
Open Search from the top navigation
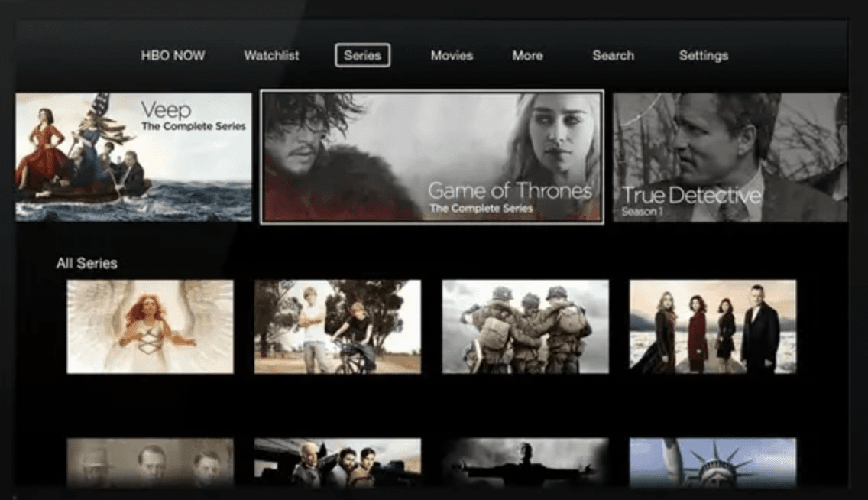[x=614, y=55]
